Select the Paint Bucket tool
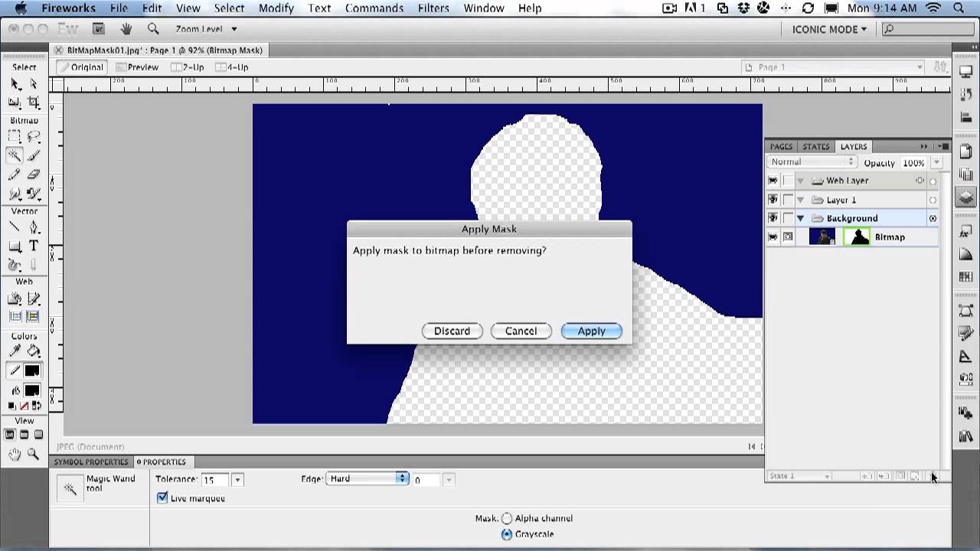Viewport: 980px width, 551px height. [34, 351]
